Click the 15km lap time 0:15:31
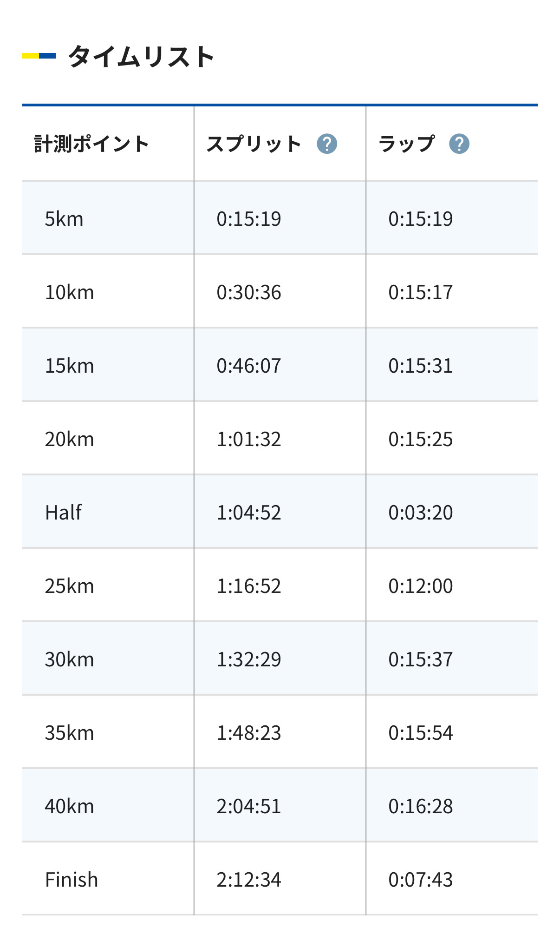 (x=421, y=366)
